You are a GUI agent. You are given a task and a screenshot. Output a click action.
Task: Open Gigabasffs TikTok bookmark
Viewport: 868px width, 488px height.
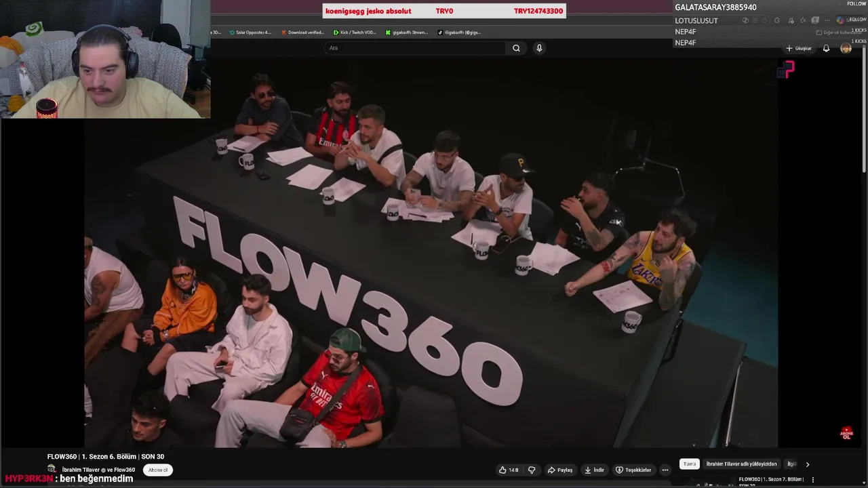(x=459, y=32)
